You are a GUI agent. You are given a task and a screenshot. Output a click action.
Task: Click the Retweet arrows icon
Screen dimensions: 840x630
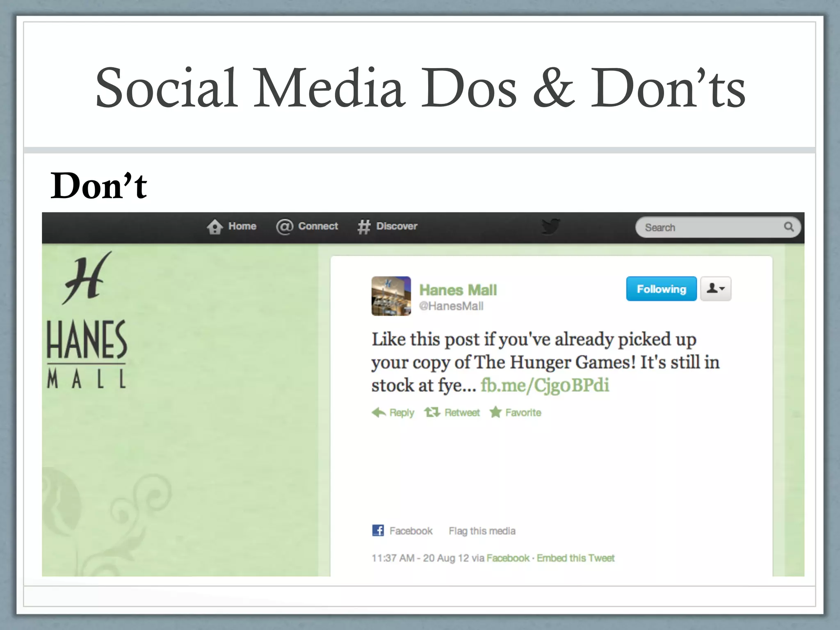(x=432, y=412)
